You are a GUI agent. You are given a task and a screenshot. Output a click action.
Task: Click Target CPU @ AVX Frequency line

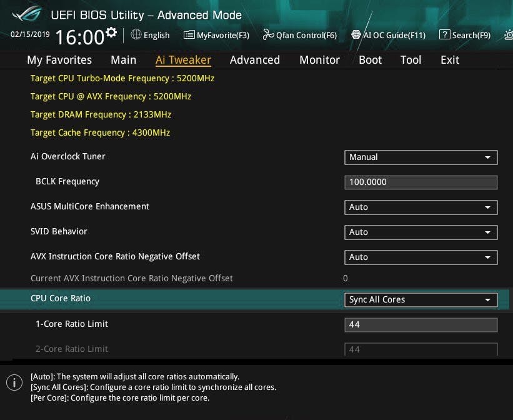click(x=111, y=97)
